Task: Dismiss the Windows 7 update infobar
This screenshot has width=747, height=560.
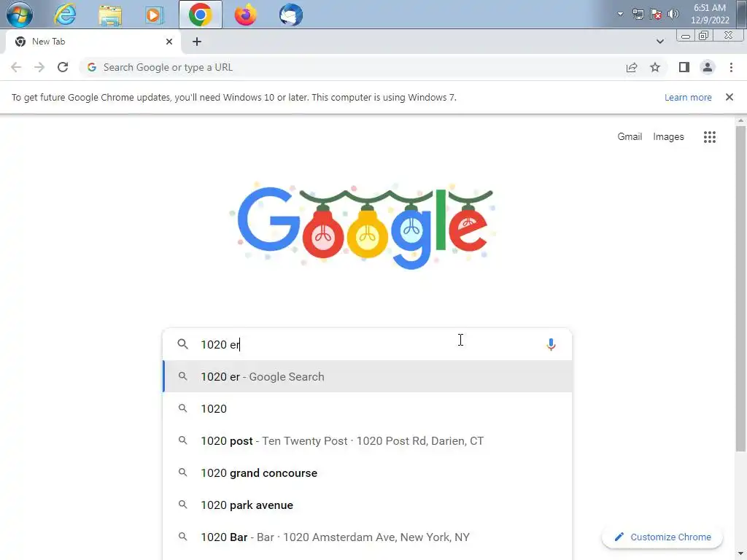Action: point(729,97)
